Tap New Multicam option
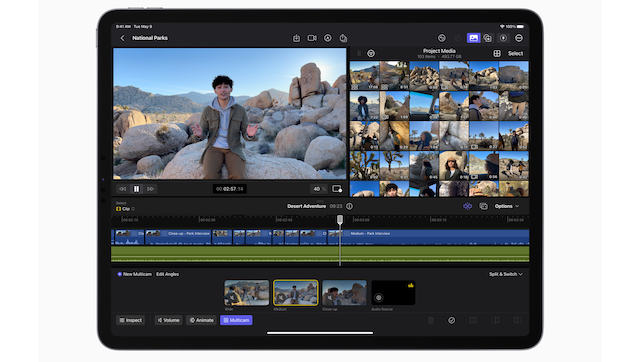The height and width of the screenshot is (362, 640). [x=135, y=274]
